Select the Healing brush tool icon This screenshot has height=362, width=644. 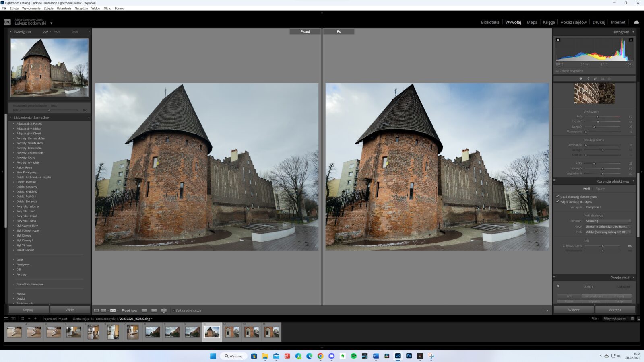(x=595, y=79)
